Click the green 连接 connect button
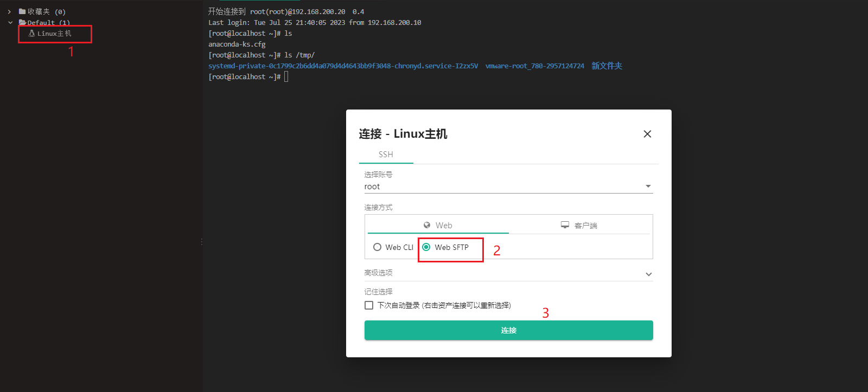This screenshot has height=392, width=868. [508, 330]
